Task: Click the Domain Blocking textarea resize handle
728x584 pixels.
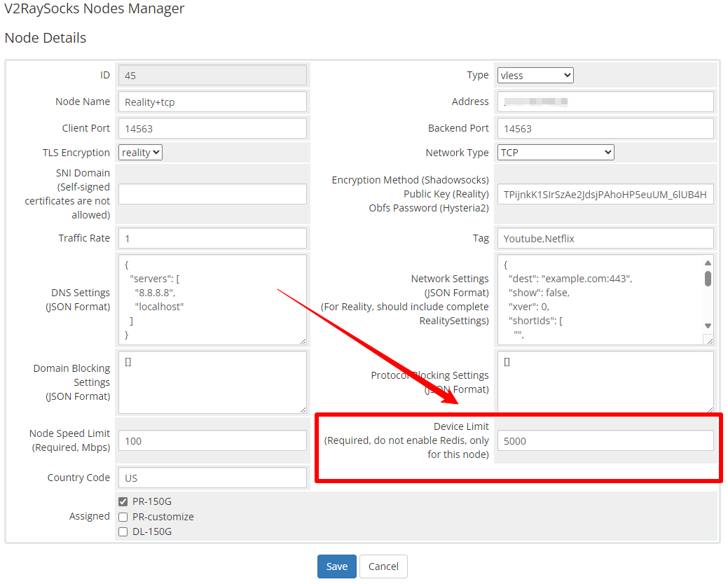Action: tap(301, 408)
